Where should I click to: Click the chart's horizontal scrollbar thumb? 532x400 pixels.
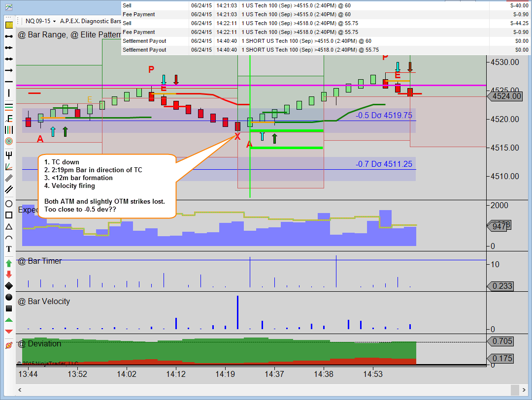[515, 390]
